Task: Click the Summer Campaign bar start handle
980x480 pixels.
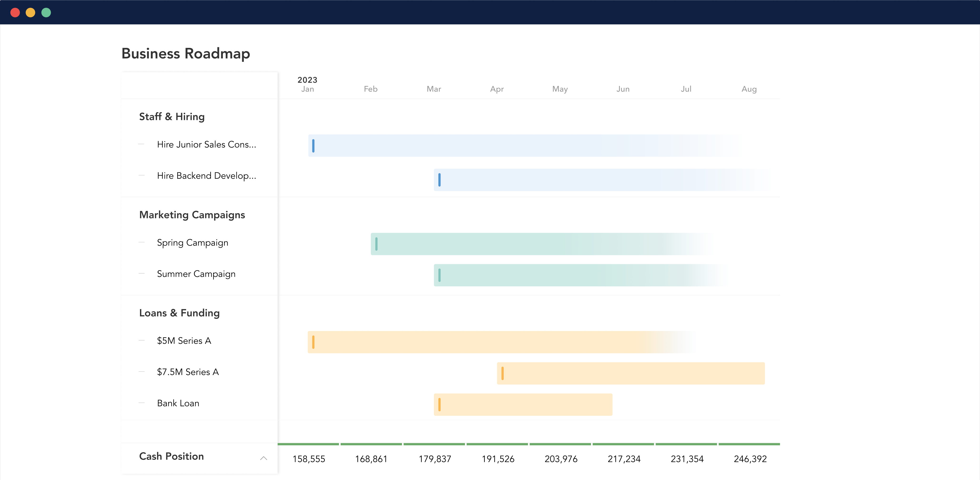Action: pyautogui.click(x=439, y=275)
